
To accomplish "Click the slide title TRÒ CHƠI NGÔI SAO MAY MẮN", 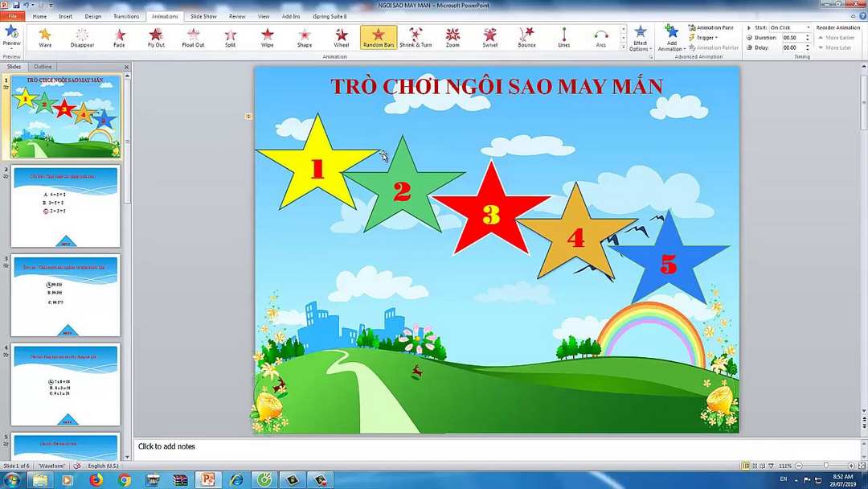I will tap(497, 86).
